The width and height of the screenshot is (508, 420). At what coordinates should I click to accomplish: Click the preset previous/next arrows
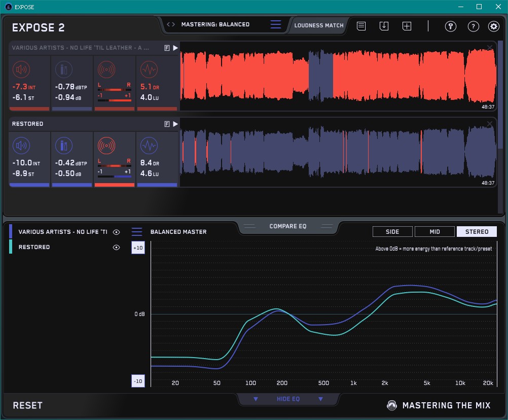(x=171, y=24)
